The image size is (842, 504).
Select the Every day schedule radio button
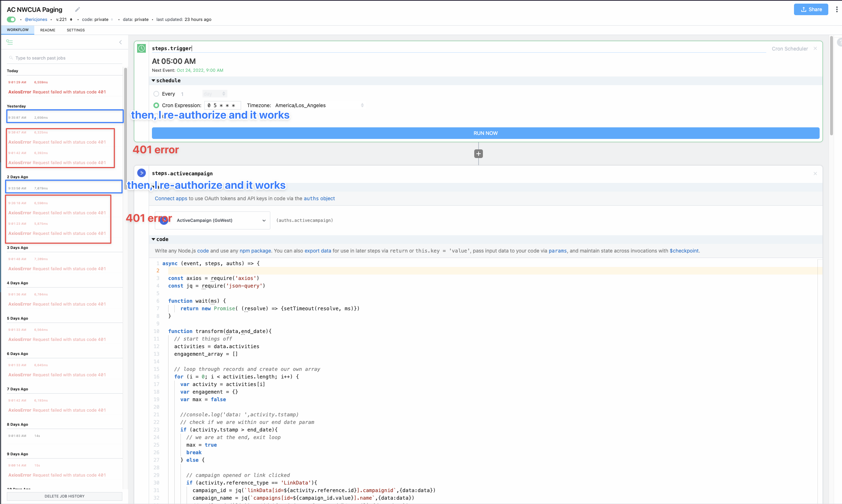[x=156, y=94]
